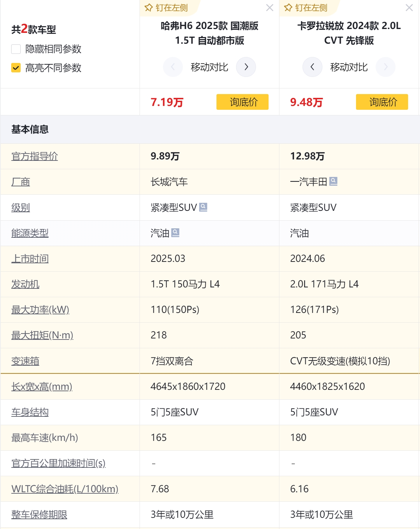Open 变速箱 parameter link
Screen dimensions: 420x529
coord(25,361)
